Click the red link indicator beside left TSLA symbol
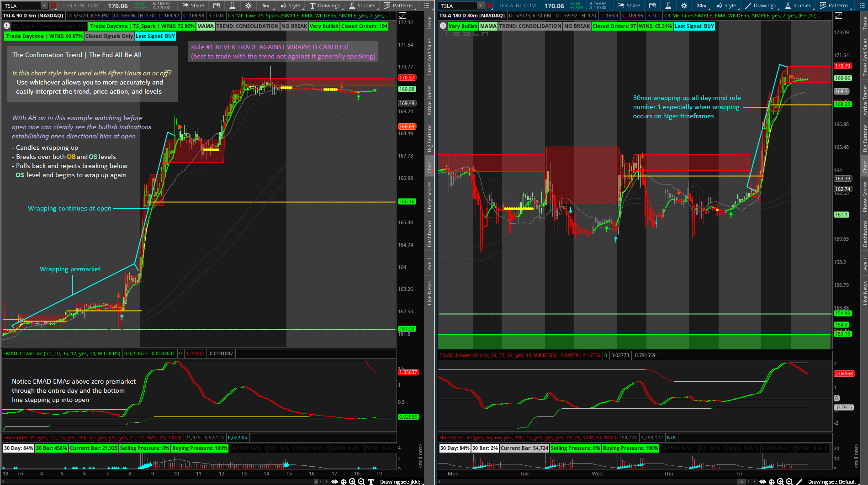This screenshot has width=868, height=485. (53, 5)
